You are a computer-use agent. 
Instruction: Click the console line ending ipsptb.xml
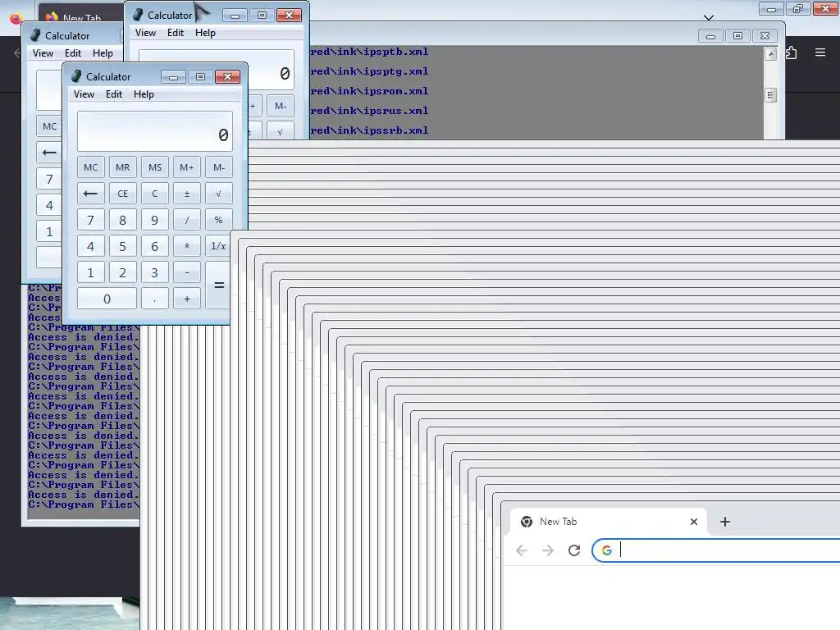coord(369,52)
